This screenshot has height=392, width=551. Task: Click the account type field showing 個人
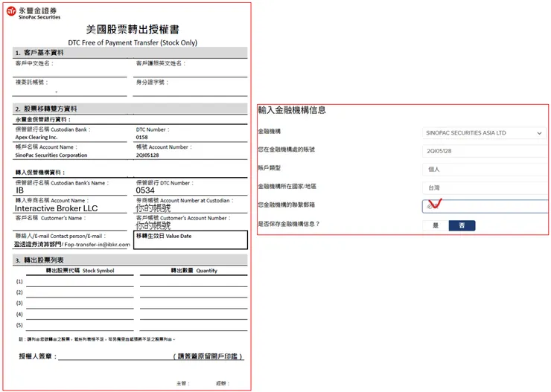pos(485,170)
